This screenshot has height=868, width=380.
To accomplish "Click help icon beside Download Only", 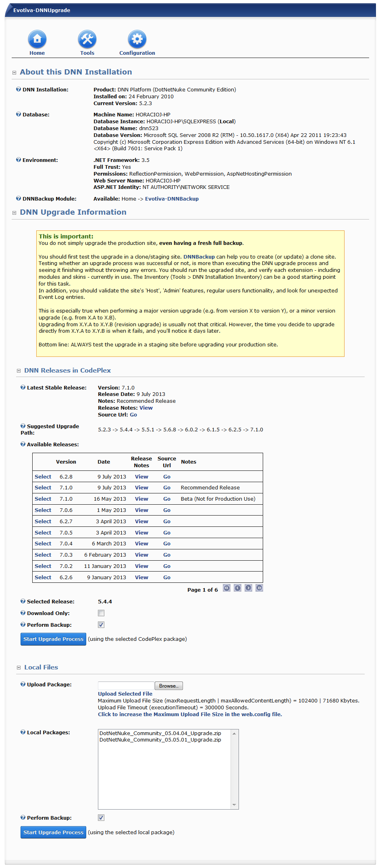I will (x=23, y=613).
